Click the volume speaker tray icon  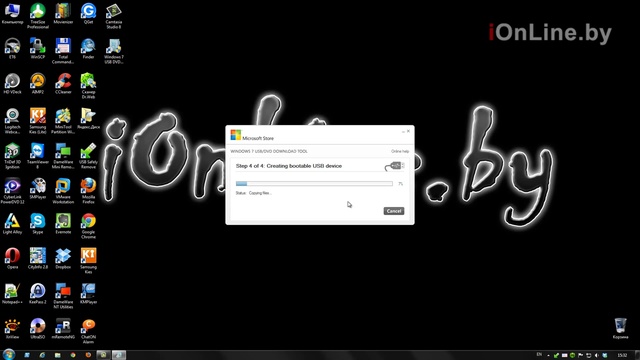(597, 356)
